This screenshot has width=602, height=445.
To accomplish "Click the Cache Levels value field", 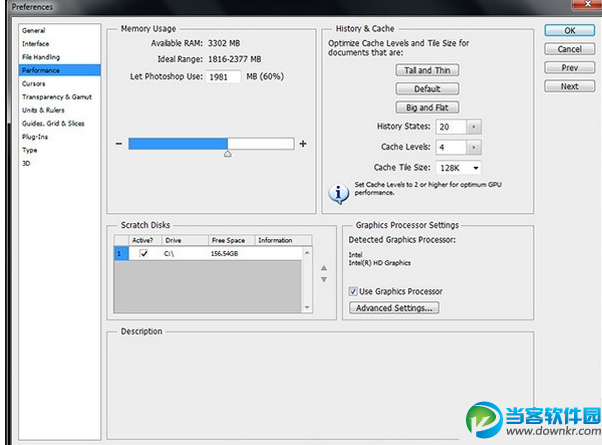I will click(451, 147).
